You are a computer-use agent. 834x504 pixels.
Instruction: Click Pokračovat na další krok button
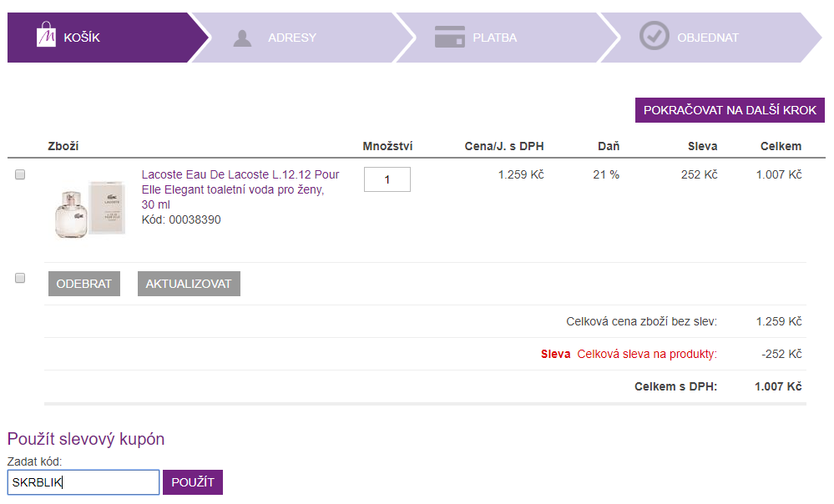click(730, 110)
